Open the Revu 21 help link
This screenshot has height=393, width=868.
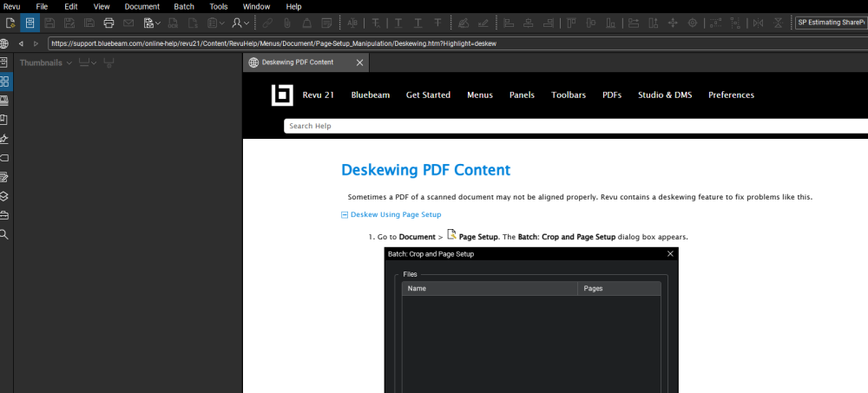[319, 95]
